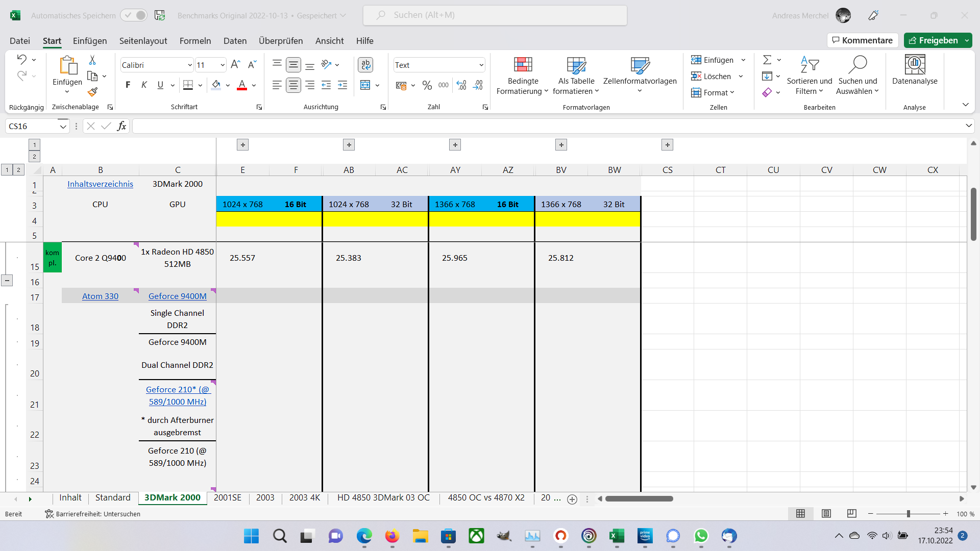Image resolution: width=980 pixels, height=551 pixels.
Task: Click the wrap text icon
Action: click(x=365, y=65)
